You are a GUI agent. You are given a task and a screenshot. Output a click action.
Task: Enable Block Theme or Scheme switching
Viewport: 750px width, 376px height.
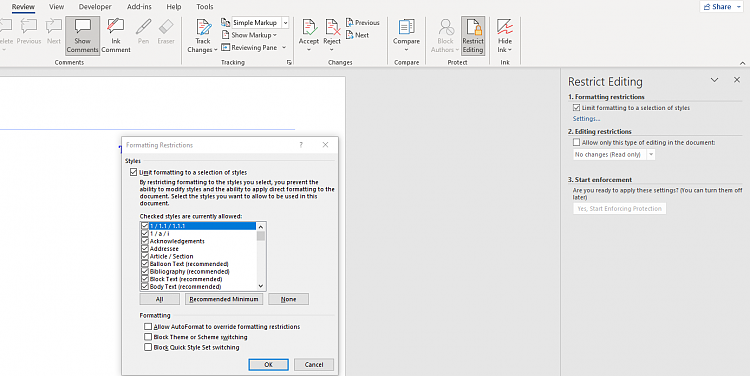(x=148, y=337)
